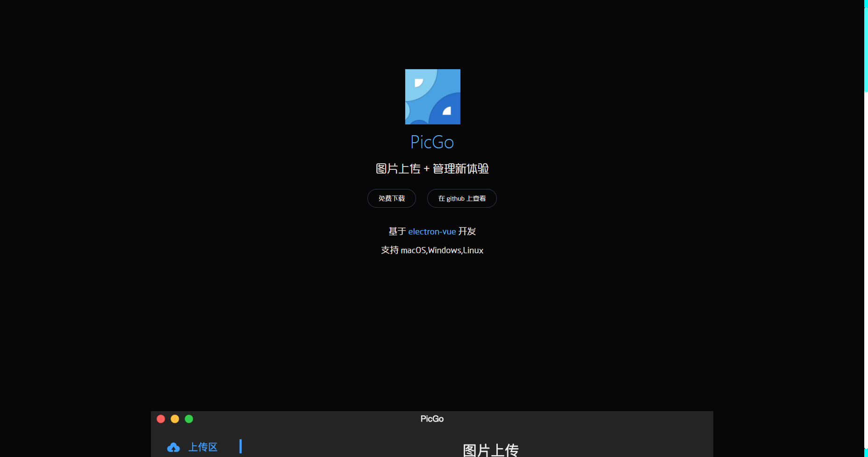868x457 pixels.
Task: Click the green maximize dot in PicGo preview
Action: coord(189,419)
